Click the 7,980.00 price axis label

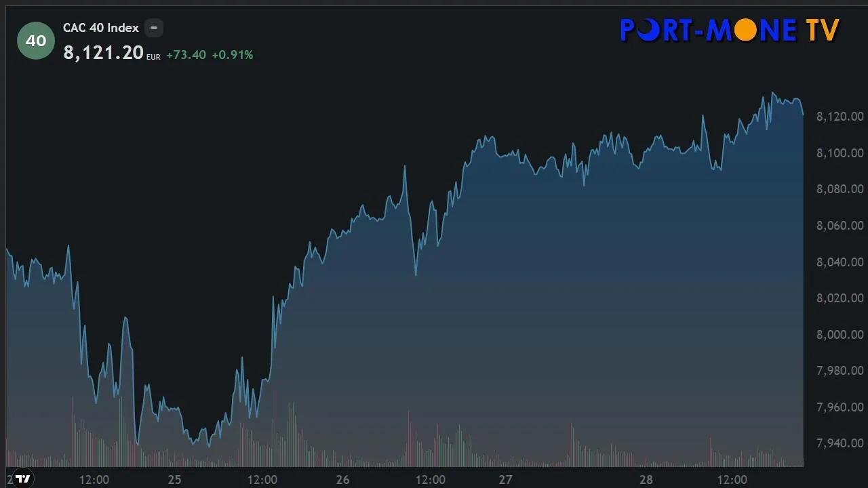[840, 371]
